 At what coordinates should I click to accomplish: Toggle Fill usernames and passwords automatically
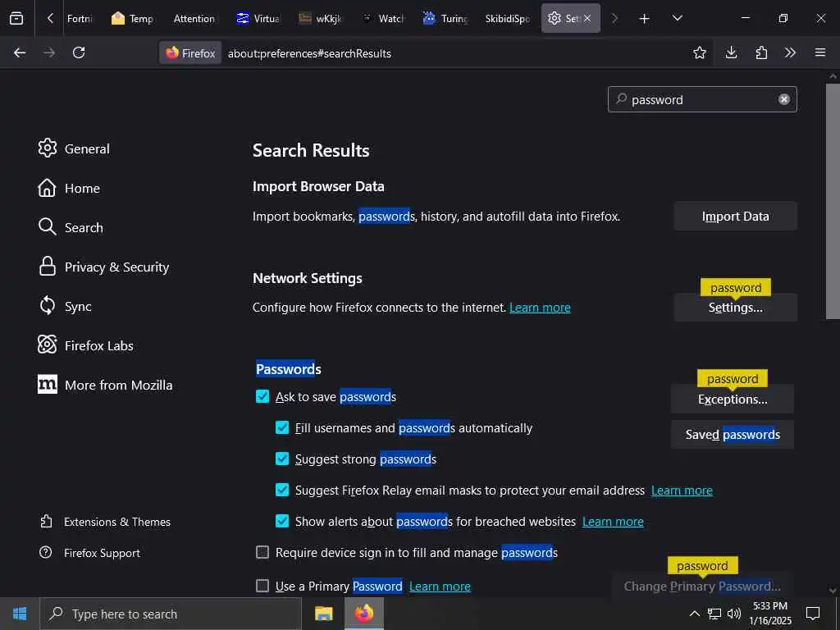(282, 427)
